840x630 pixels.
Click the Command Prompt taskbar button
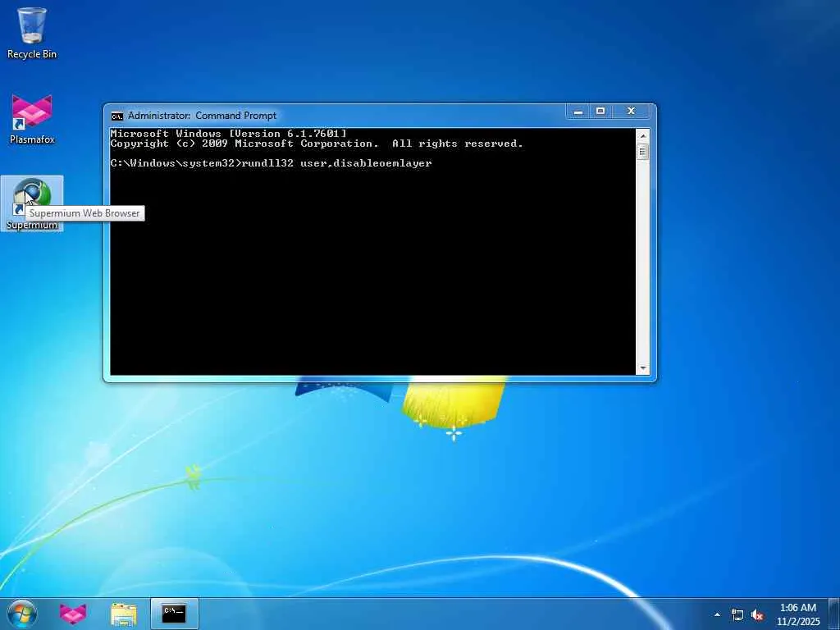tap(175, 614)
